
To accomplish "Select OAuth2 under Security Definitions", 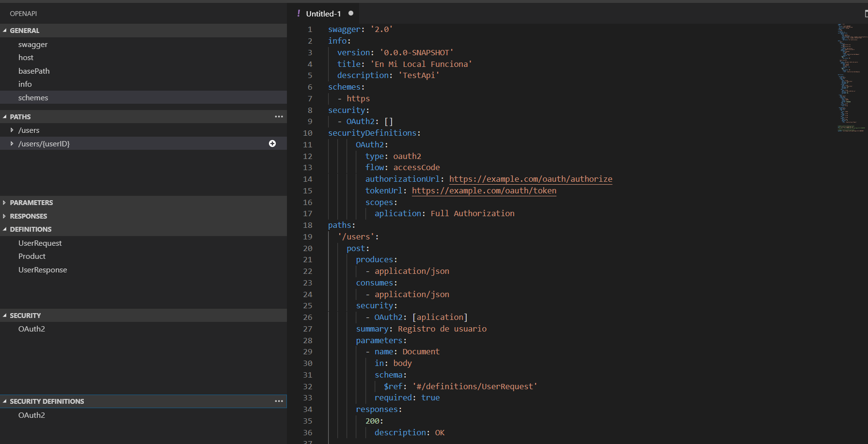I will pyautogui.click(x=32, y=415).
